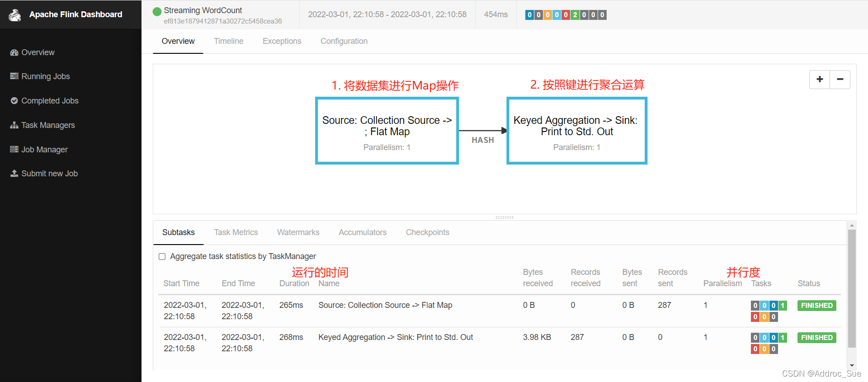This screenshot has width=868, height=382.
Task: Click the End Time column header
Action: [x=238, y=283]
